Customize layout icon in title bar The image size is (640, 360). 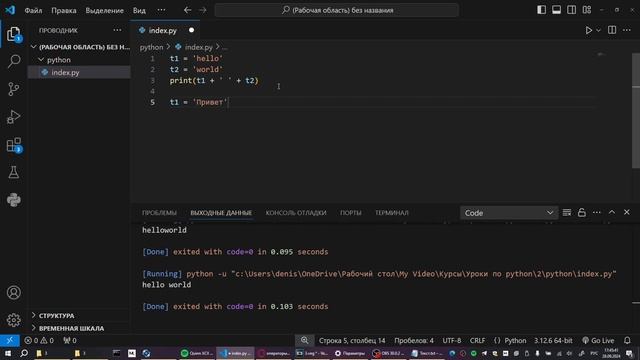587,10
